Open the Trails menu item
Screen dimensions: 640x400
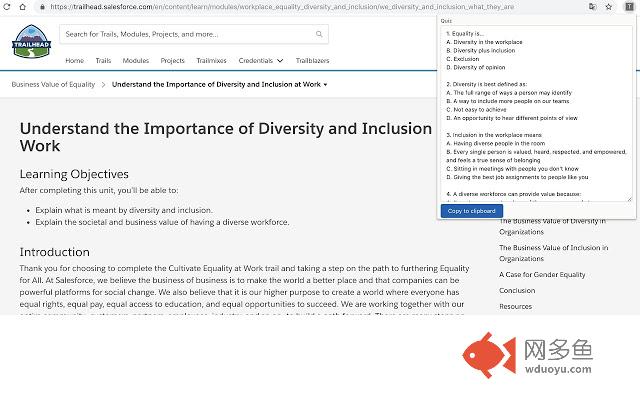(x=103, y=60)
